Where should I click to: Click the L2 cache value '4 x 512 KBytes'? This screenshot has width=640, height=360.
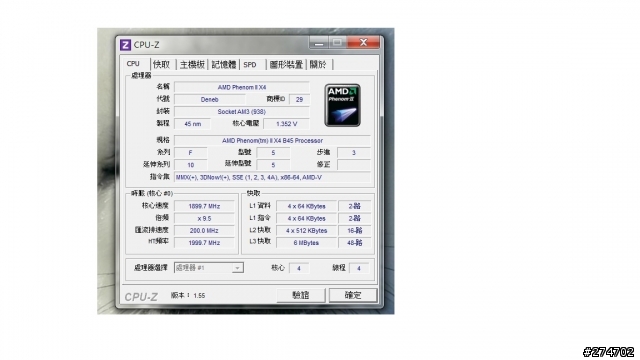click(307, 231)
